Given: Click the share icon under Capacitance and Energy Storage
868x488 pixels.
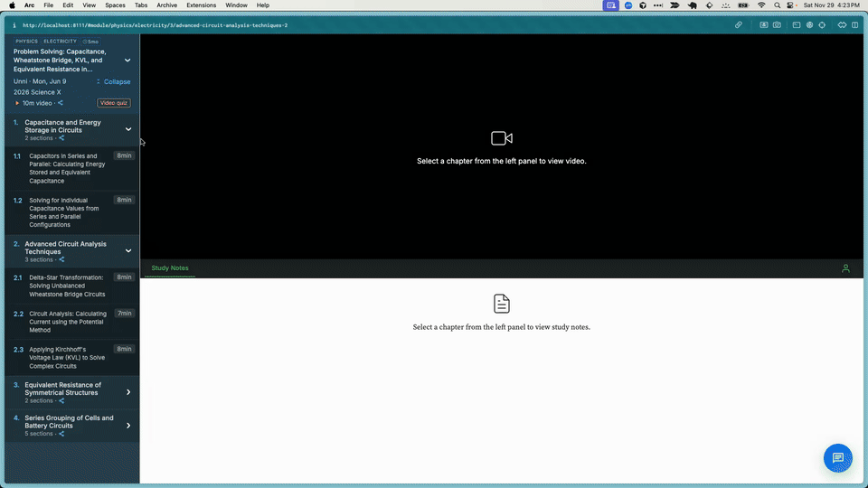Looking at the screenshot, I should (61, 138).
